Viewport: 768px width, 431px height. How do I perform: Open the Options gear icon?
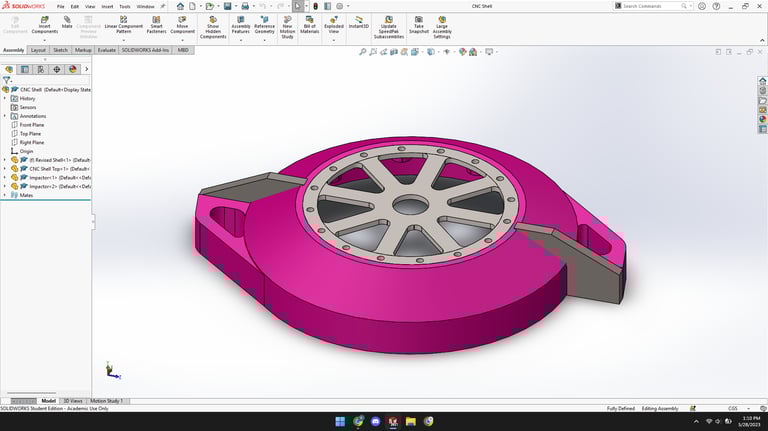click(x=339, y=6)
